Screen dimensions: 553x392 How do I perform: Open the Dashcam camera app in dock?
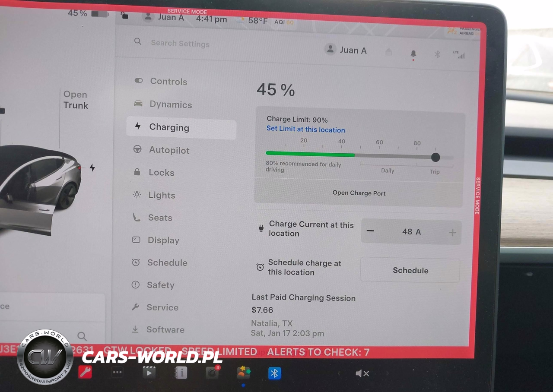point(212,372)
